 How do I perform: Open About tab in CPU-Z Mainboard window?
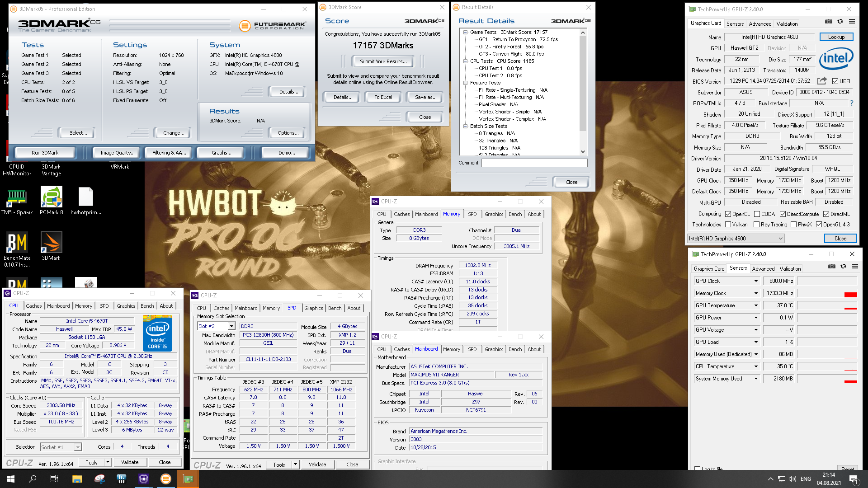pyautogui.click(x=534, y=349)
